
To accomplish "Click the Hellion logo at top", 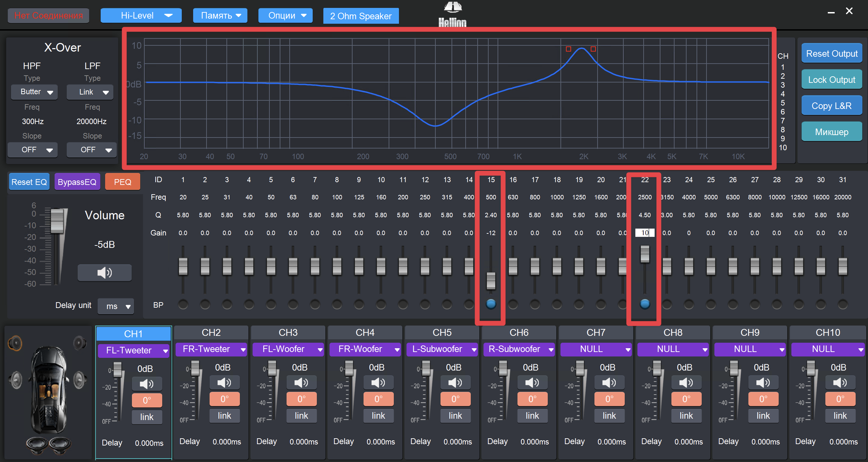I will (x=452, y=14).
